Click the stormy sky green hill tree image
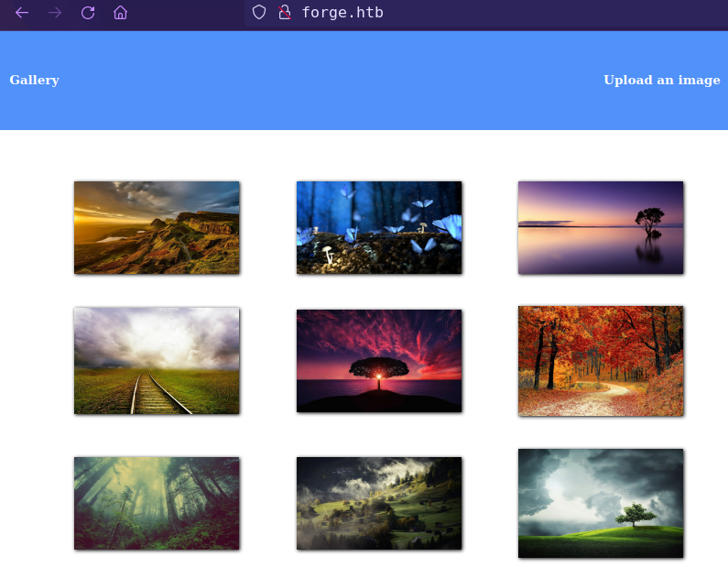Screen dimensions: 728x567 (601, 503)
